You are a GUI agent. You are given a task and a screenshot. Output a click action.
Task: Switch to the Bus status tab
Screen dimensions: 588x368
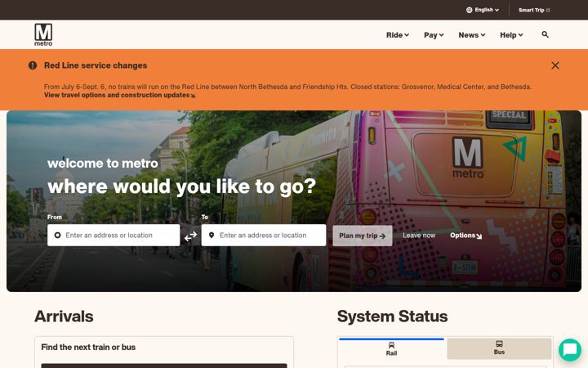[499, 348]
